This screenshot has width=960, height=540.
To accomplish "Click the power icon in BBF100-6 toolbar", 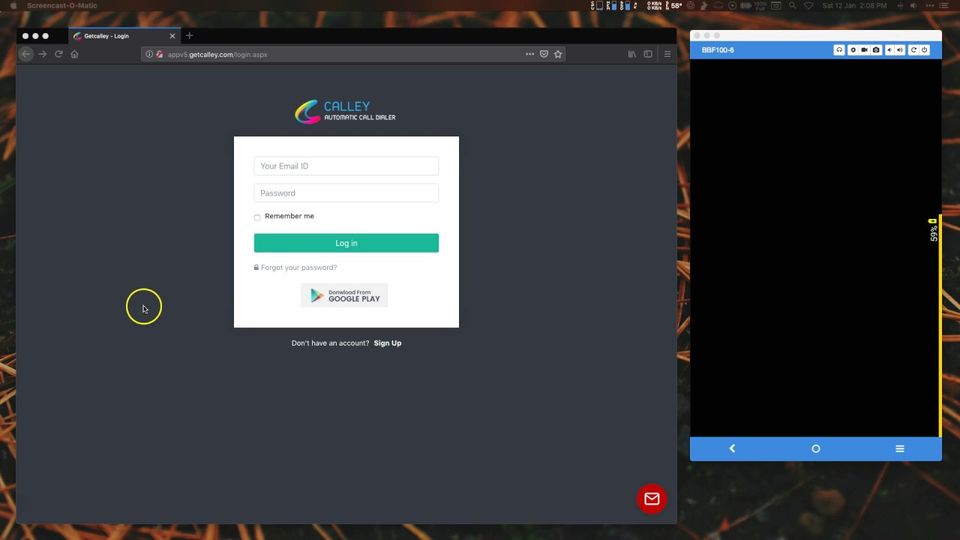I will [924, 50].
